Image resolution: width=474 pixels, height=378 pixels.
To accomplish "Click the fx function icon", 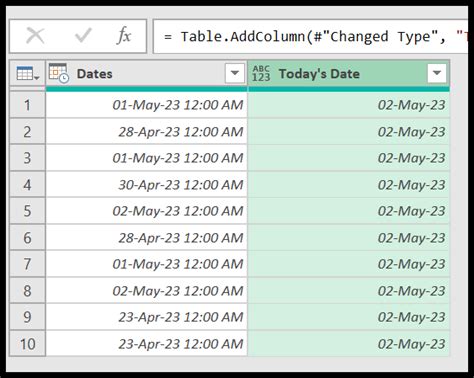I will (124, 36).
